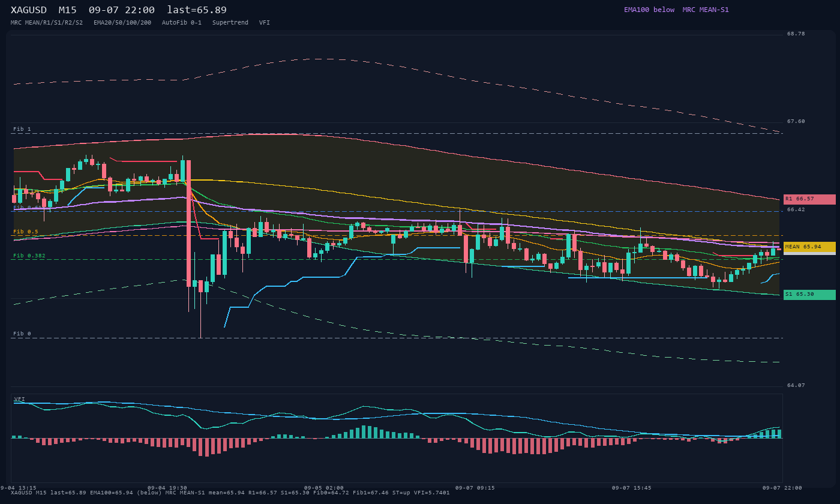Click the EMA20/50/100/200 indicator label
Screen dimensions: 840x504
(122, 23)
